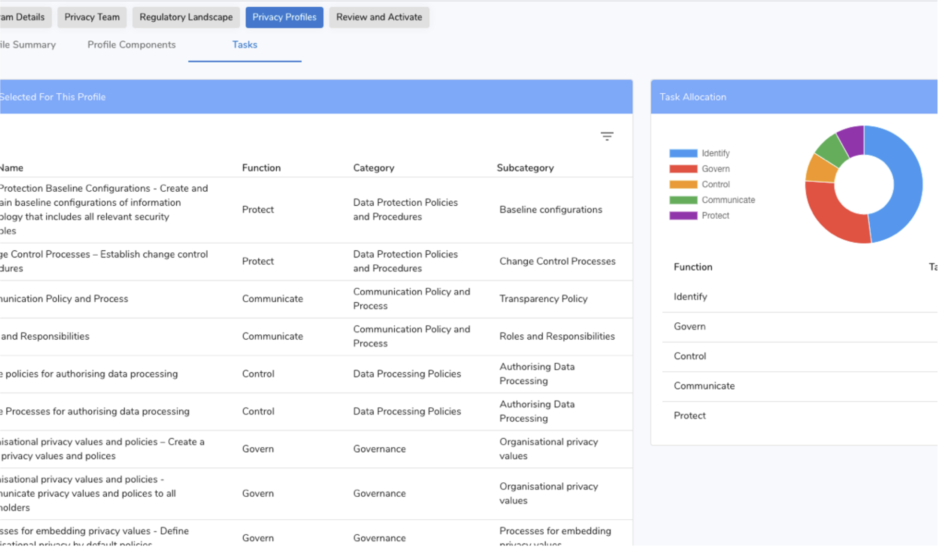Open the Privacy Team tab

pos(92,17)
